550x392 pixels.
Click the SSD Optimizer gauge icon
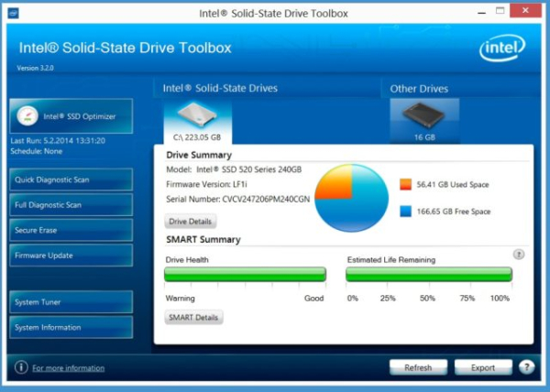click(x=27, y=116)
